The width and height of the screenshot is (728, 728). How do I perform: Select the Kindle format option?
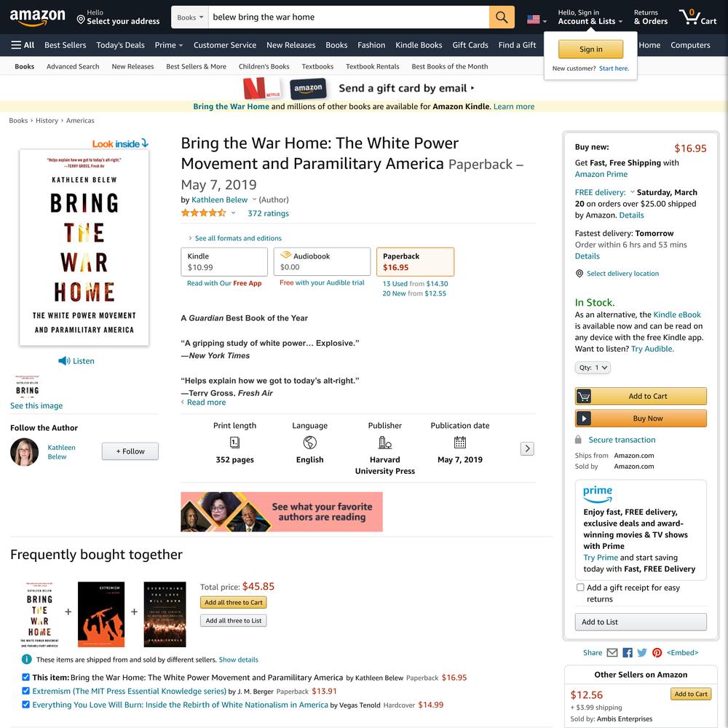(224, 262)
